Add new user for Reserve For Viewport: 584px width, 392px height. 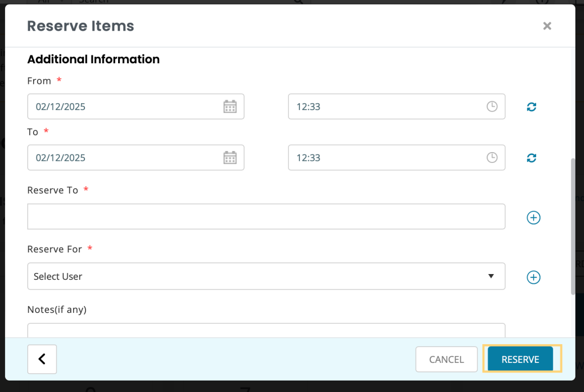(533, 277)
